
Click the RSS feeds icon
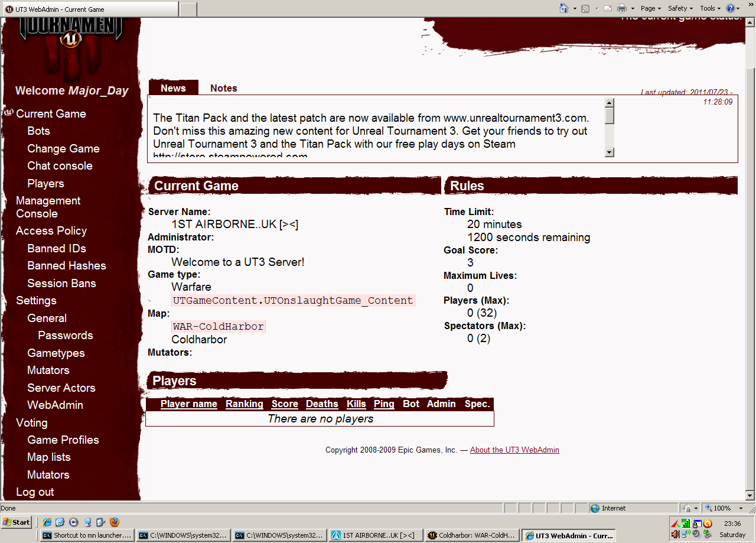click(x=585, y=8)
